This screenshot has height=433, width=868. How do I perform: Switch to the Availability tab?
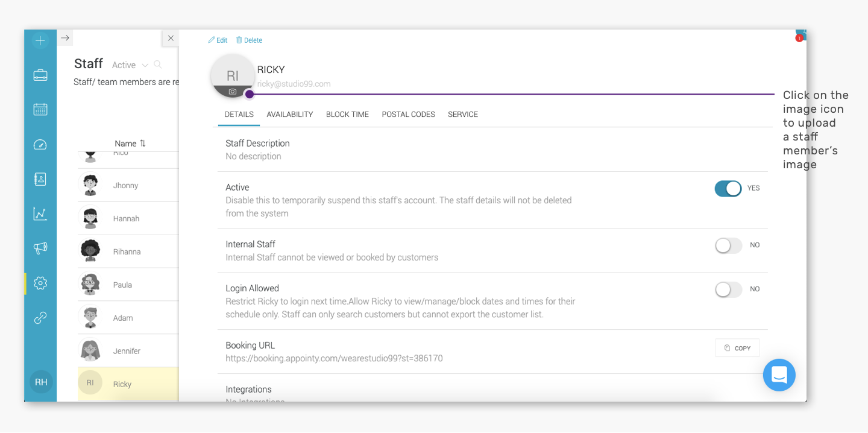(x=290, y=115)
